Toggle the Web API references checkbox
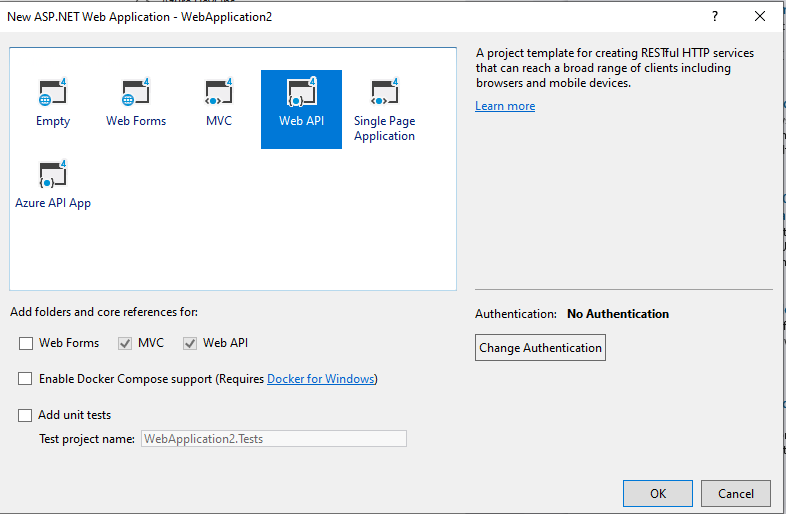 (189, 344)
